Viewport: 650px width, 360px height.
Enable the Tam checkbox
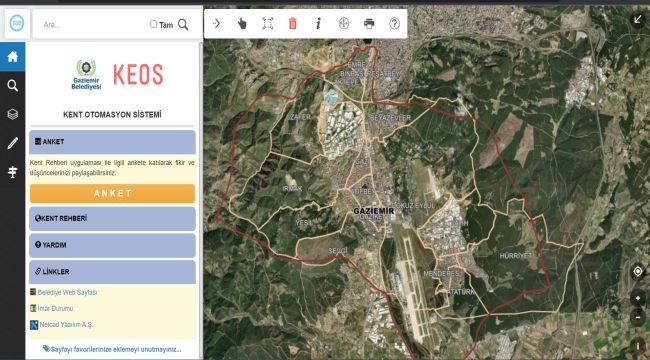pyautogui.click(x=153, y=24)
